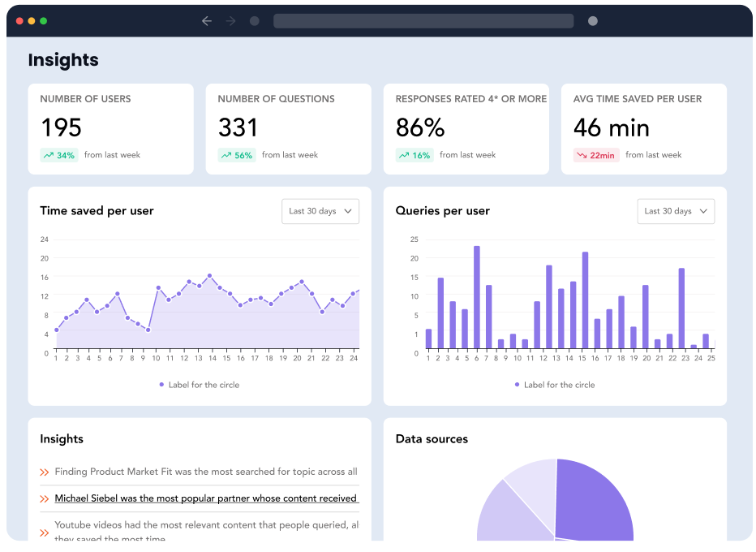Click the 16% upward trend badge
The image size is (756, 552).
(415, 155)
